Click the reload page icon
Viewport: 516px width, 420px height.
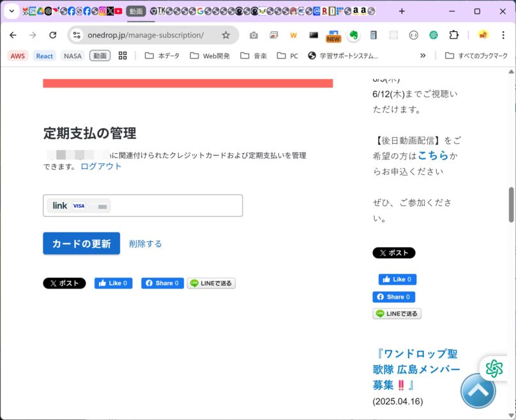tap(52, 35)
